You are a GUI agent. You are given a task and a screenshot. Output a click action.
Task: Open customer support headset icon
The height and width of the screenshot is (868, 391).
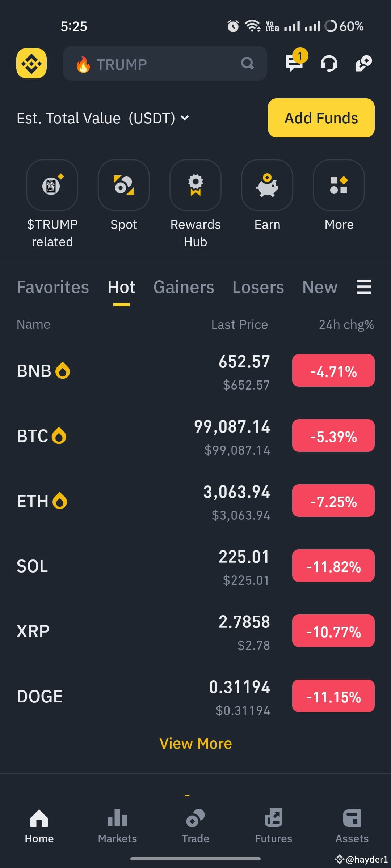point(329,64)
